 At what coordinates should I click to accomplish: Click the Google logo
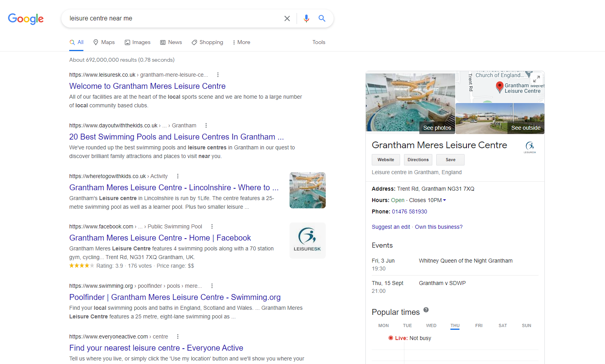pos(26,18)
